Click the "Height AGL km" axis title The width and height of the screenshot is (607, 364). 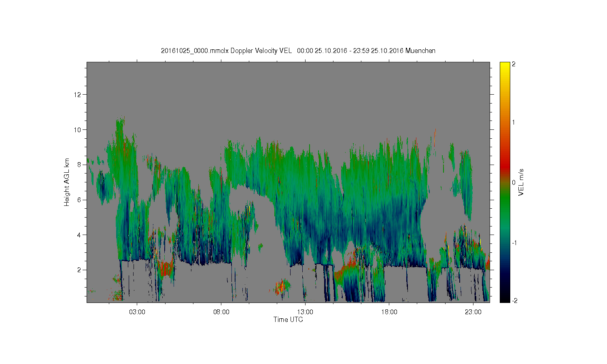67,182
